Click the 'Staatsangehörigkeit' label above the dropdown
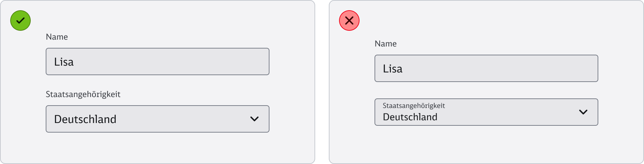This screenshot has width=644, height=164. 83,94
